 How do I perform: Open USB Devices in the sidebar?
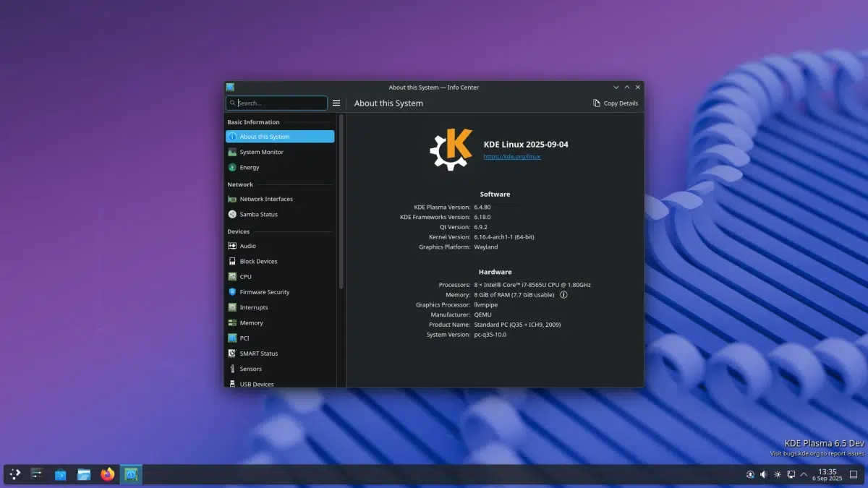tap(280, 383)
